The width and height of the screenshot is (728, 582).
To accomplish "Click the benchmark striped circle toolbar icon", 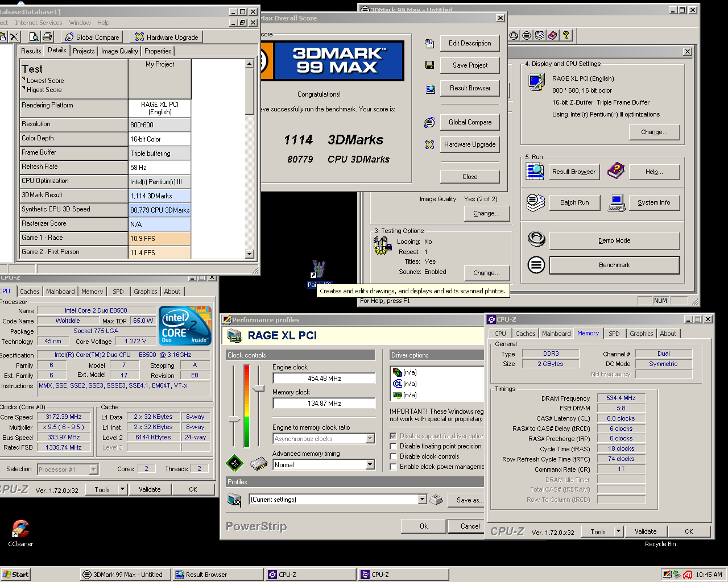I will [x=527, y=35].
